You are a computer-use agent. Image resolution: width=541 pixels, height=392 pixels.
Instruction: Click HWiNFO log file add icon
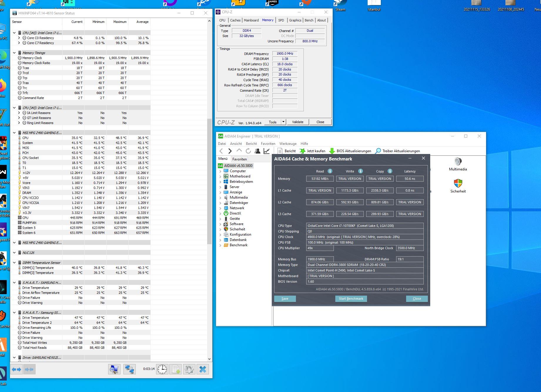point(175,369)
